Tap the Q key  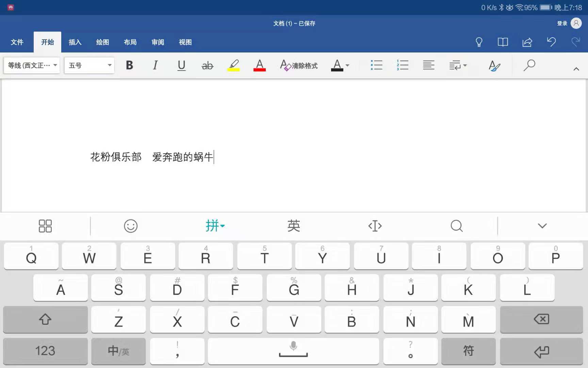coord(31,256)
